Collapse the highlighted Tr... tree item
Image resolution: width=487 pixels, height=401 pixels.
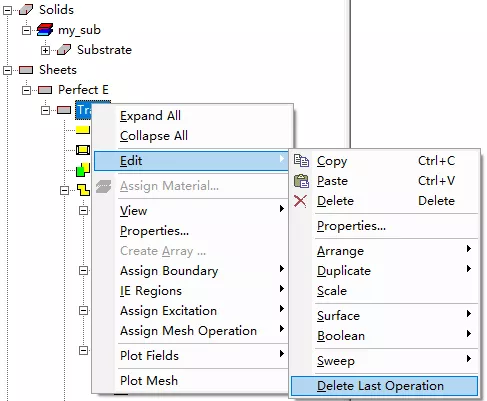point(45,110)
